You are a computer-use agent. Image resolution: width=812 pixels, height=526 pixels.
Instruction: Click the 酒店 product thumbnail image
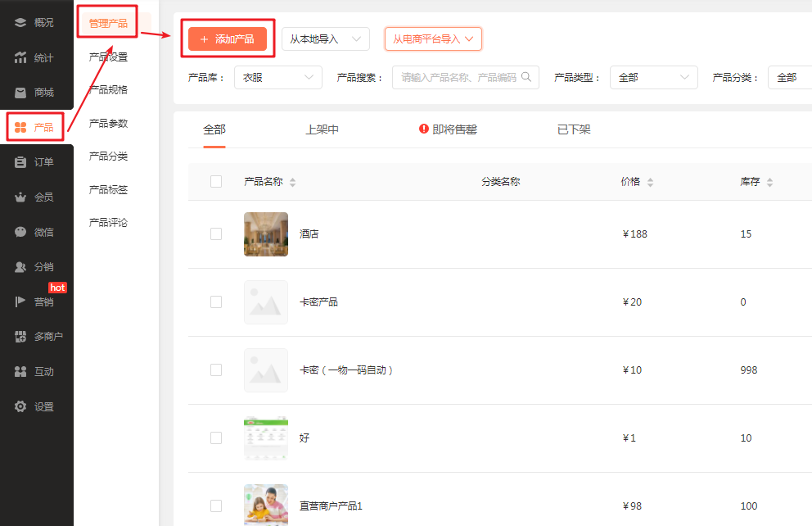(266, 234)
